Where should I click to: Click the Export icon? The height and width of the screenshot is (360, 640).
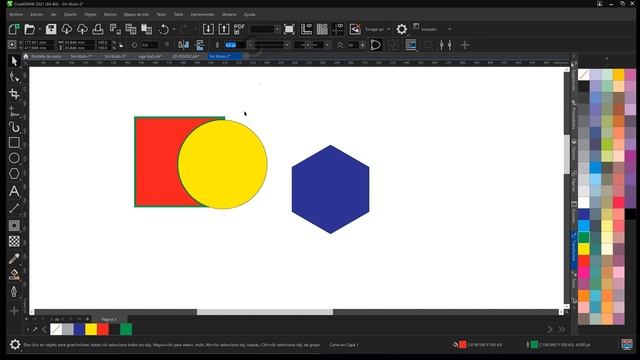(x=224, y=29)
